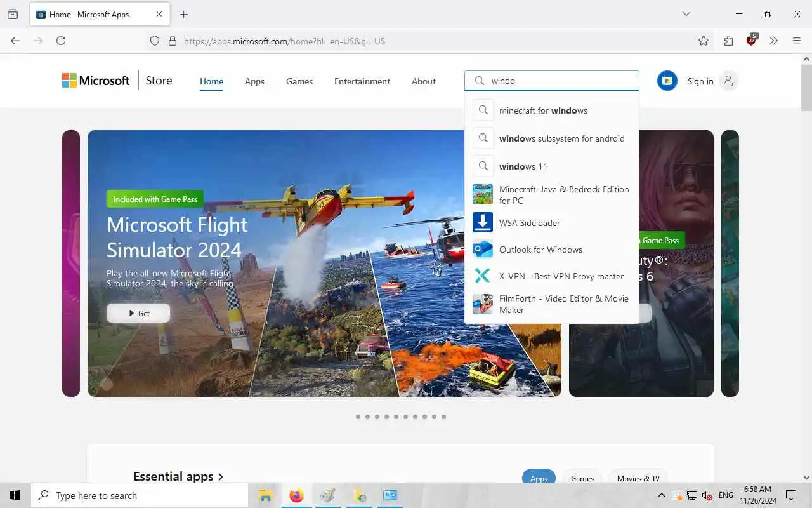812x508 pixels.
Task: Open FilmForth Video Editor suggestion
Action: pos(552,304)
